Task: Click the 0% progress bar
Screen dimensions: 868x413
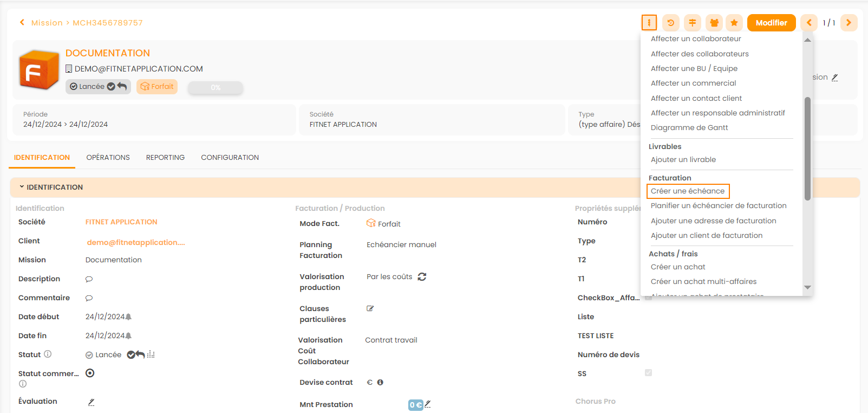Action: point(216,88)
